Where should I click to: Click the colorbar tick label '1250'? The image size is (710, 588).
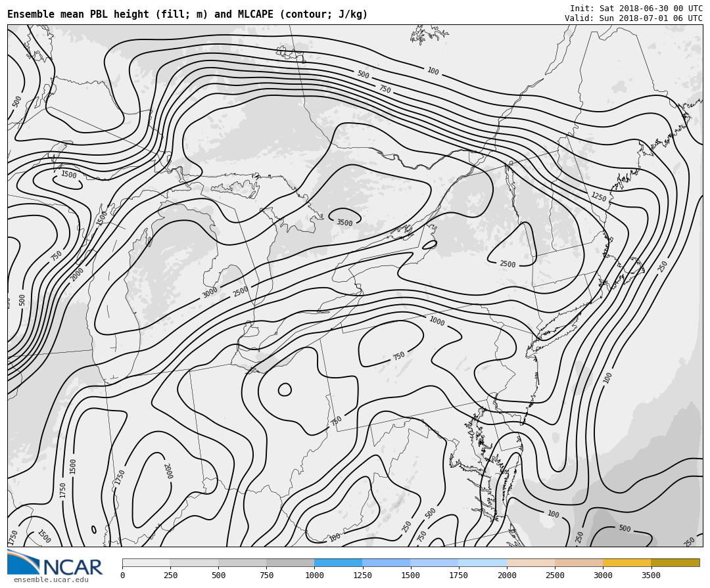tap(362, 576)
